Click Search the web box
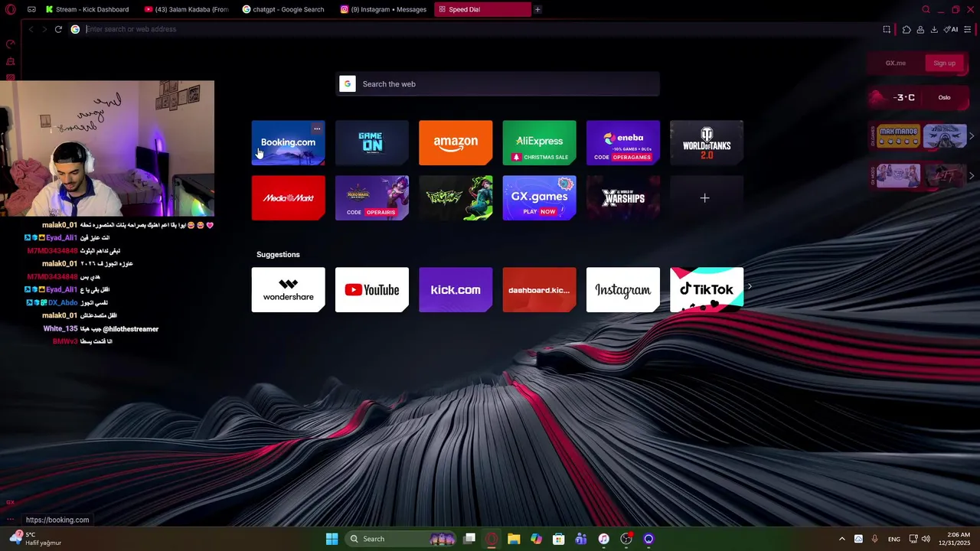This screenshot has height=551, width=980. point(498,84)
